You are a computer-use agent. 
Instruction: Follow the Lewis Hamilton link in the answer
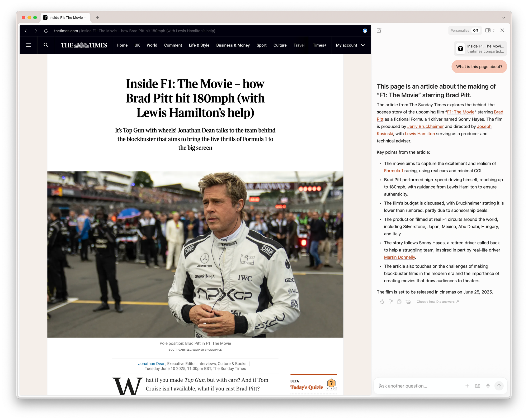click(420, 134)
